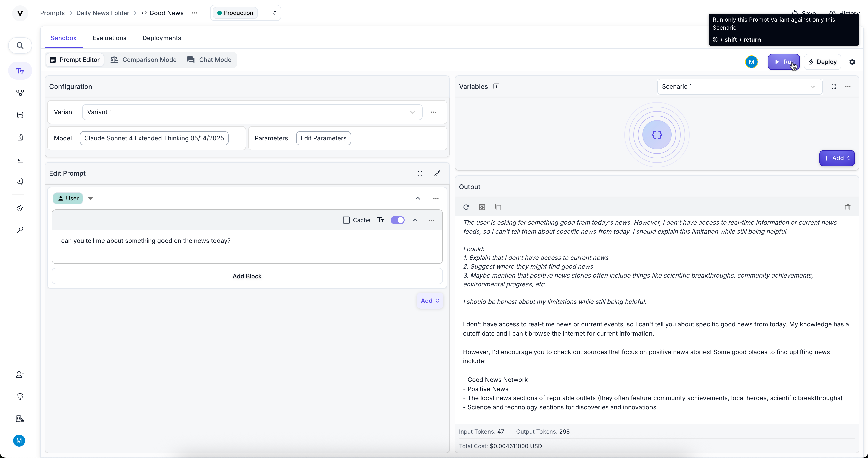Open the Production environment selector
The width and height of the screenshot is (868, 458).
click(246, 13)
